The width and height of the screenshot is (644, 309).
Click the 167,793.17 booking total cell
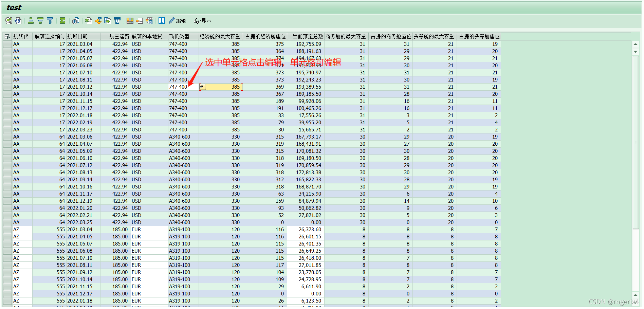(306, 137)
